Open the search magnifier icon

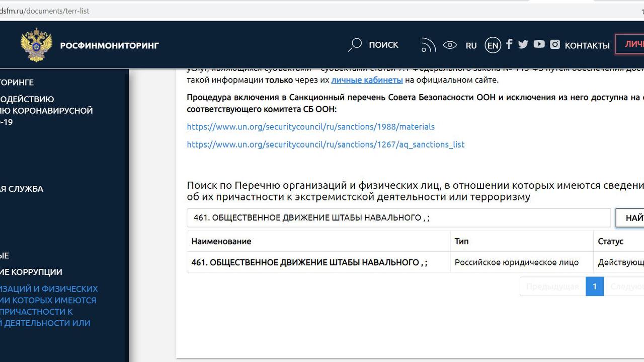point(355,45)
